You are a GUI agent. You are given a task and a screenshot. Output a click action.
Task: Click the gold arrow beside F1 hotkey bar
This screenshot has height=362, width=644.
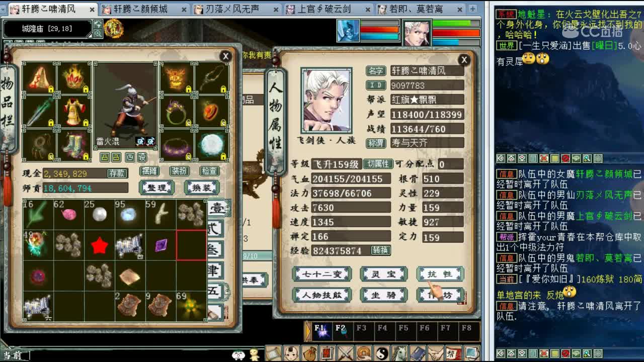[x=308, y=331]
